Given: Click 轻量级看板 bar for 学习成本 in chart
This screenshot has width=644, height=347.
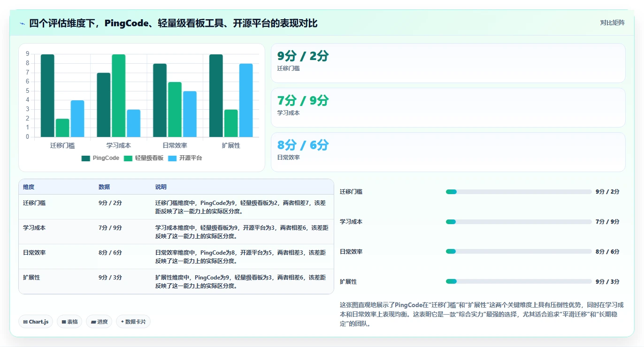Looking at the screenshot, I should (x=119, y=96).
